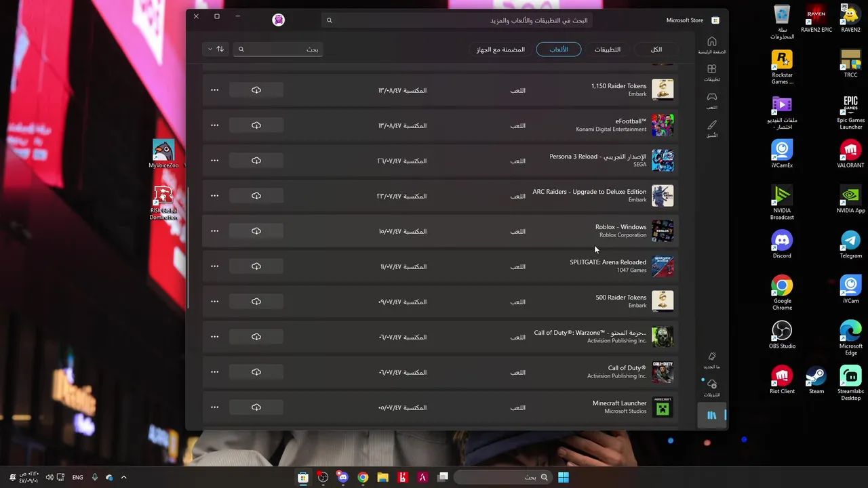Open the Home page in the Store sidebar
The image size is (868, 488).
click(x=712, y=45)
